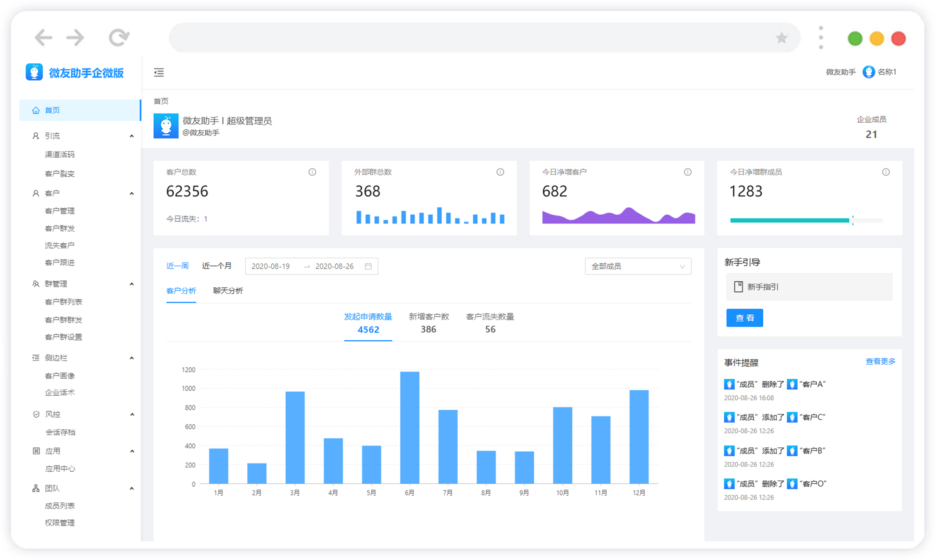Open 权限管理 in the sidebar
Image resolution: width=936 pixels, height=560 pixels.
[60, 523]
